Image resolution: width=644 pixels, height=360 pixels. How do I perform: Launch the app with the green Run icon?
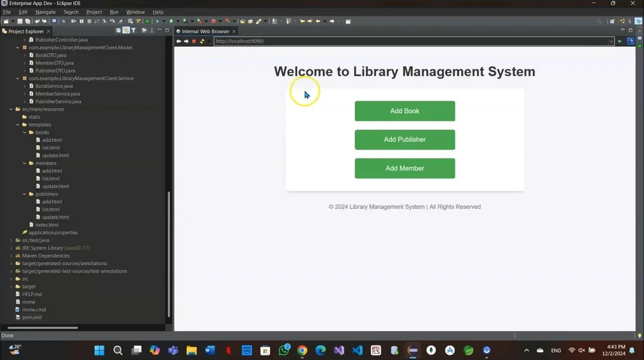[171, 21]
